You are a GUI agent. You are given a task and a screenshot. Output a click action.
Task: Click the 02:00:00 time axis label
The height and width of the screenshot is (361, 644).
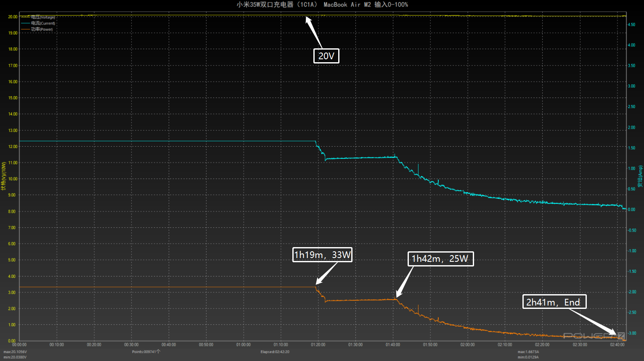click(x=467, y=345)
